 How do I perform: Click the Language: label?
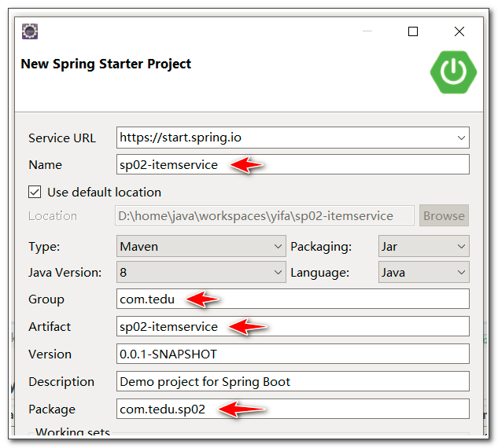pyautogui.click(x=320, y=273)
